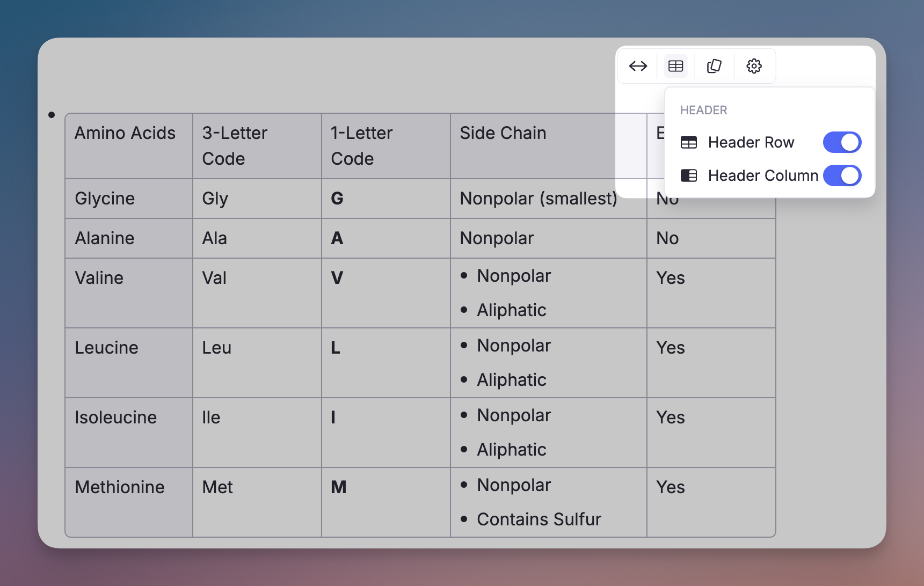924x586 pixels.
Task: Click the 3-Letter Code header cell
Action: pos(235,145)
